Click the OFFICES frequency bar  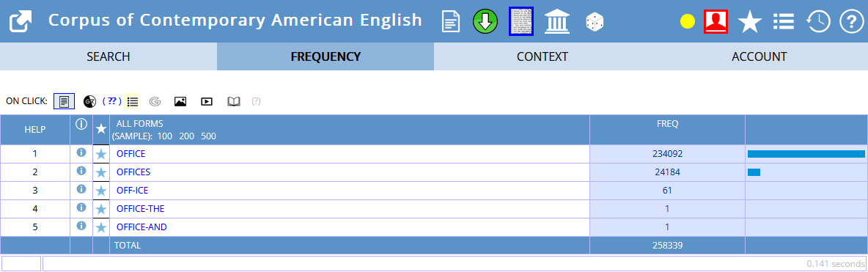tap(754, 172)
